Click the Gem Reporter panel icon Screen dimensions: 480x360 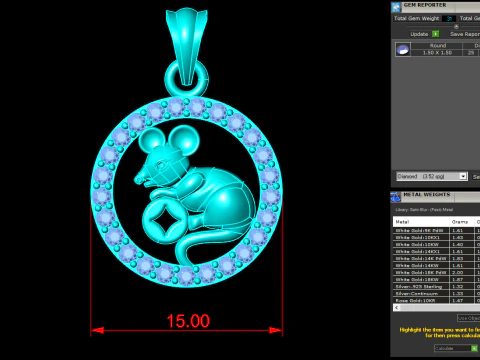tap(396, 7)
